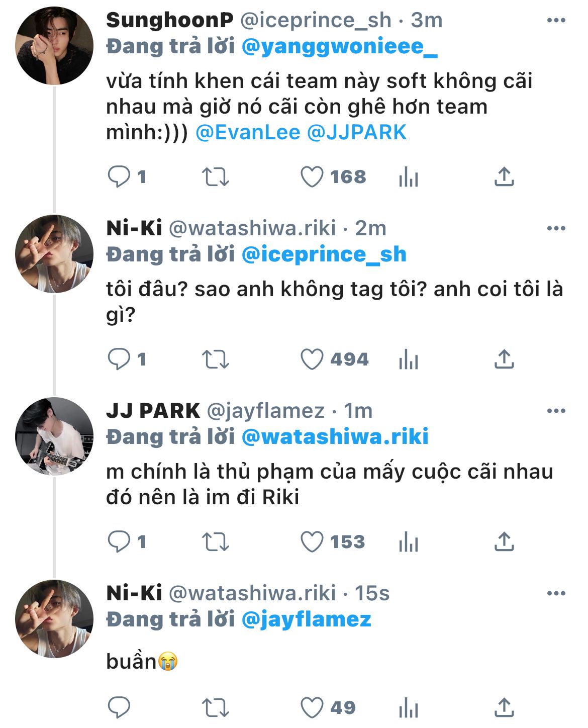View analytics of JJ PARK's tweet
Viewport: 588px width, 728px height.
(408, 542)
